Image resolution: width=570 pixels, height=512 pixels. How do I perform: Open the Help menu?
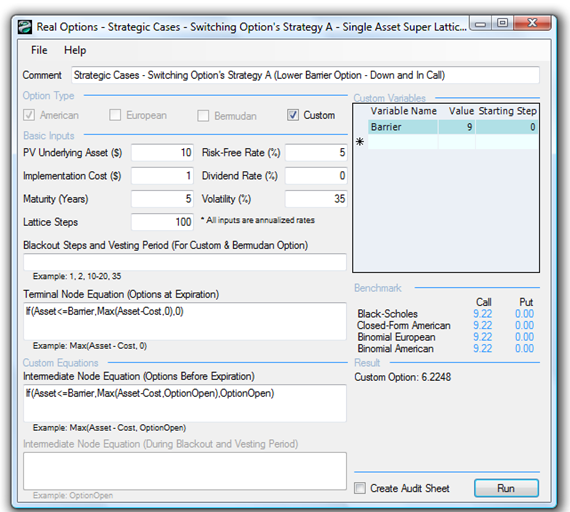click(75, 50)
